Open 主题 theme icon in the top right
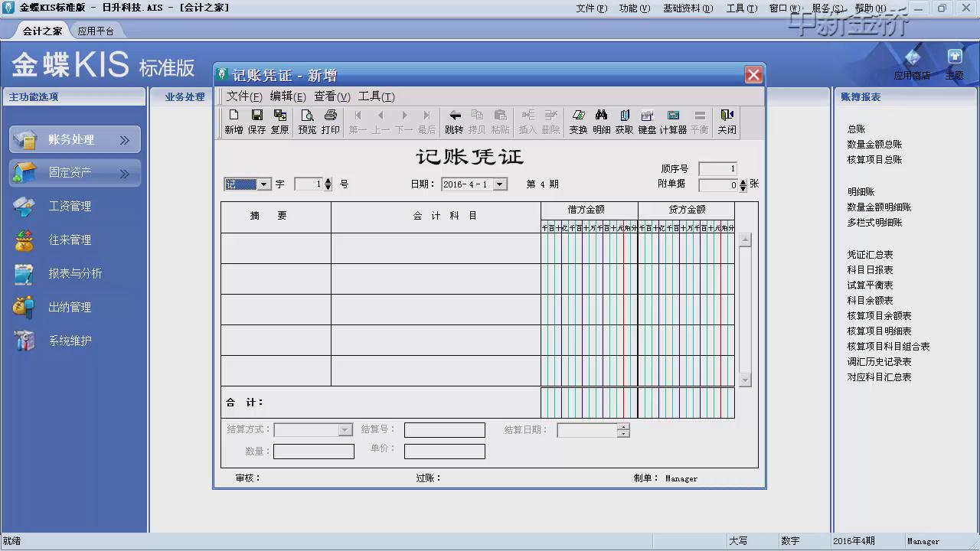 (x=954, y=64)
